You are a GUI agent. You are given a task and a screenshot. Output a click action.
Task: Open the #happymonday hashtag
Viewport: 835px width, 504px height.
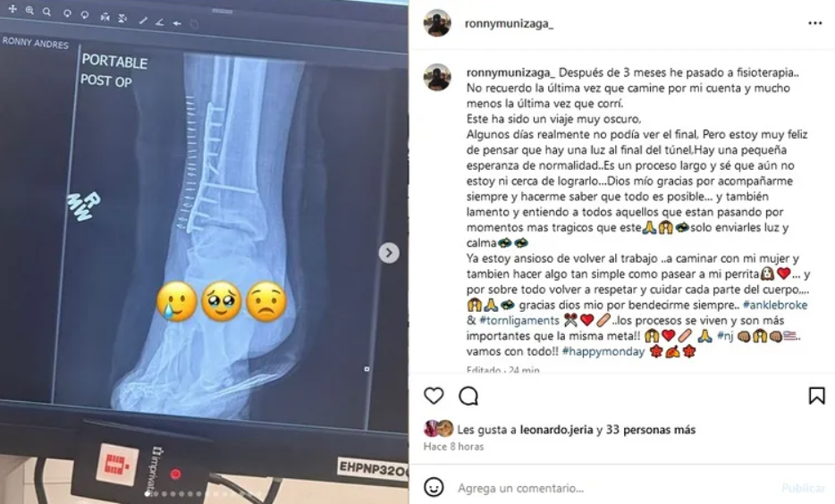click(x=603, y=351)
